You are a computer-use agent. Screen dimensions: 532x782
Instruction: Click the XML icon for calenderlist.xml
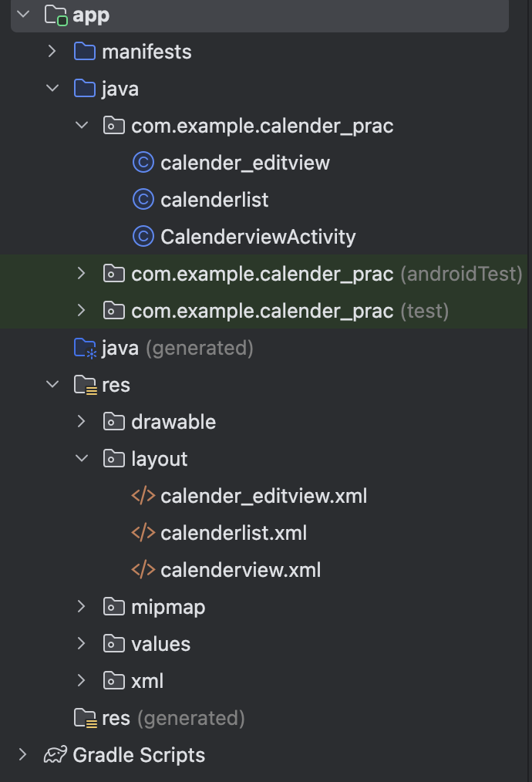click(x=143, y=533)
